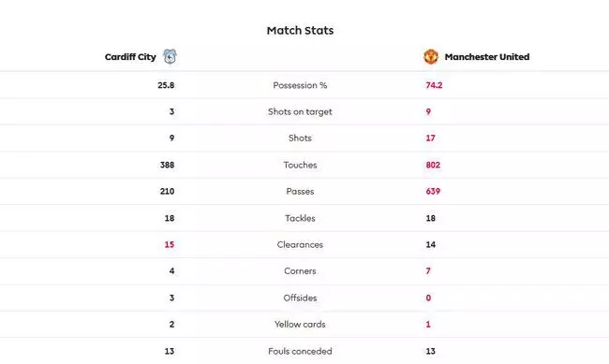Image resolution: width=609 pixels, height=364 pixels.
Task: Select the Tackles row label
Action: (300, 218)
